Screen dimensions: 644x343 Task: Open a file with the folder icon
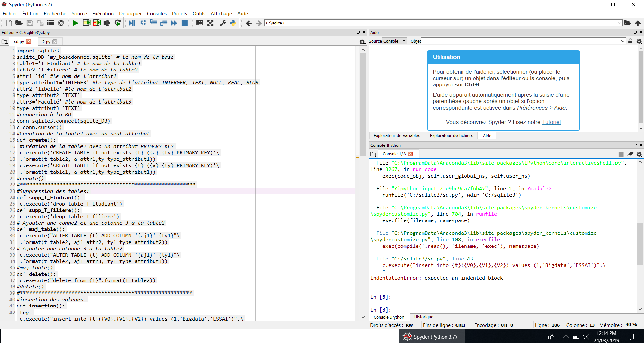point(19,23)
